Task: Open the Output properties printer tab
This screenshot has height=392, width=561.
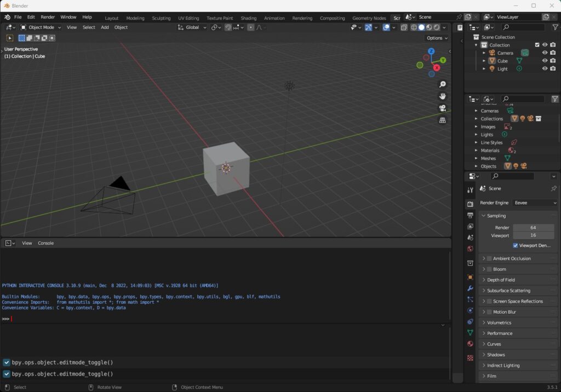Action: coord(470,215)
